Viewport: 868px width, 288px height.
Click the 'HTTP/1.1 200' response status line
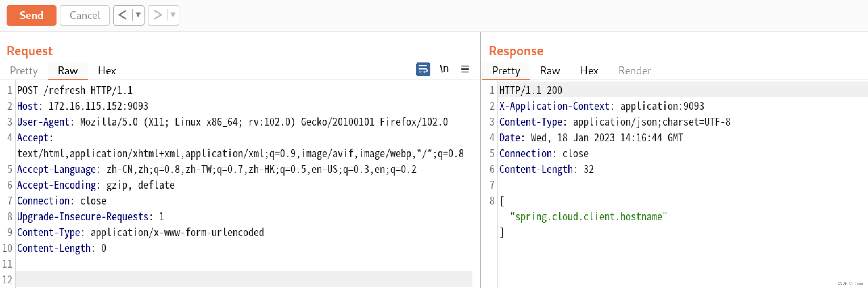click(531, 90)
